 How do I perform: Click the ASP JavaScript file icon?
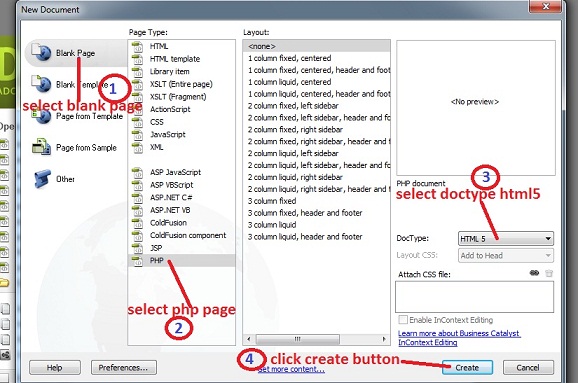point(137,173)
